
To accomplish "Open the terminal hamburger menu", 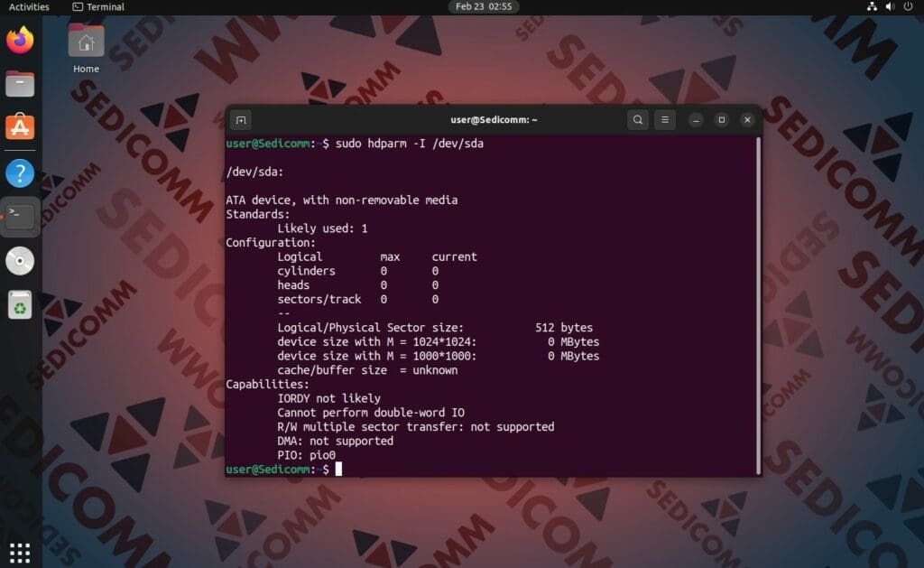I will (x=665, y=120).
